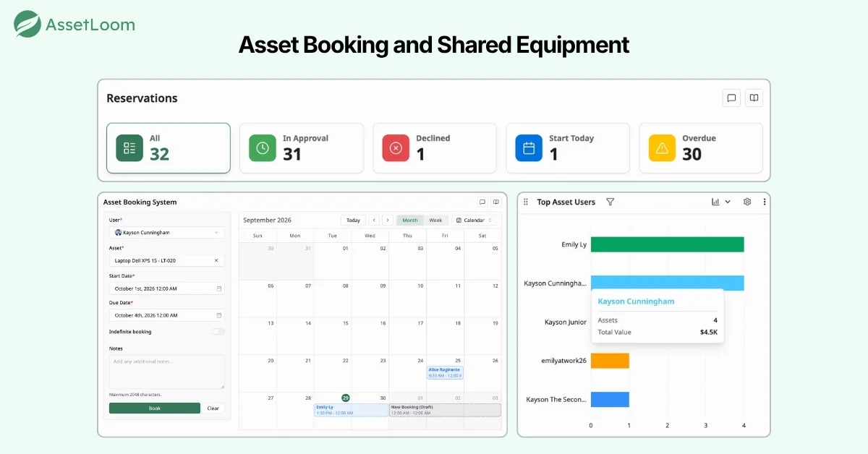
Task: Go to the previous month arrow
Action: point(374,220)
